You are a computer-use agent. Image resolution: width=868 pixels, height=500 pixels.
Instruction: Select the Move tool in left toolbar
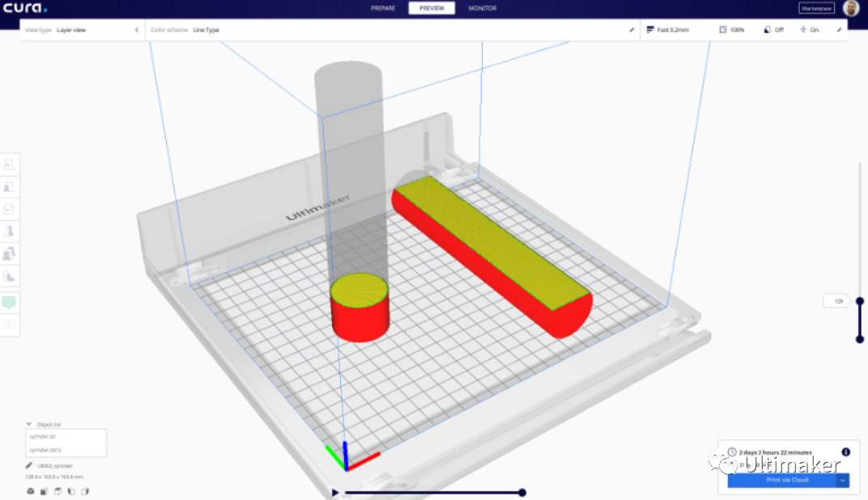9,164
